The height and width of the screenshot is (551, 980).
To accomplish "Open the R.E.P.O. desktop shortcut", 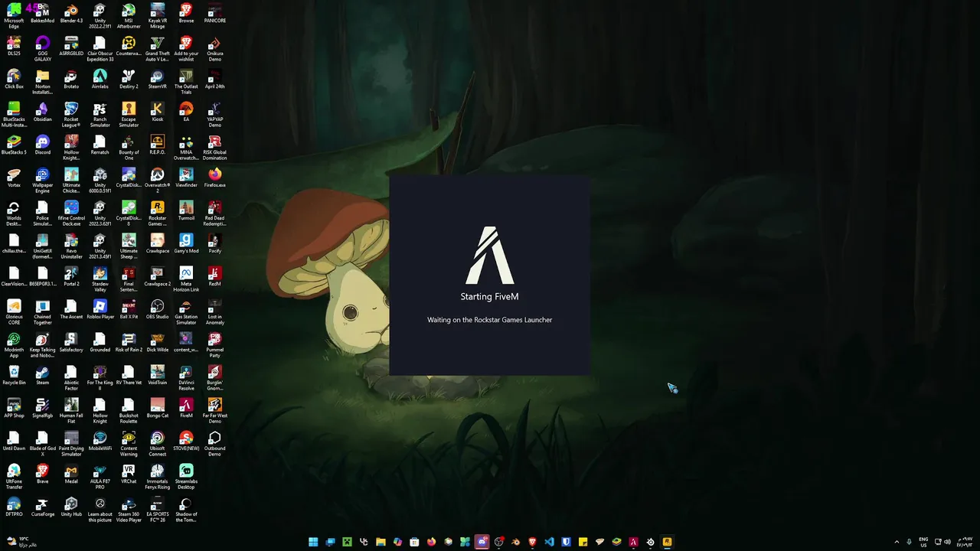I will (x=157, y=146).
